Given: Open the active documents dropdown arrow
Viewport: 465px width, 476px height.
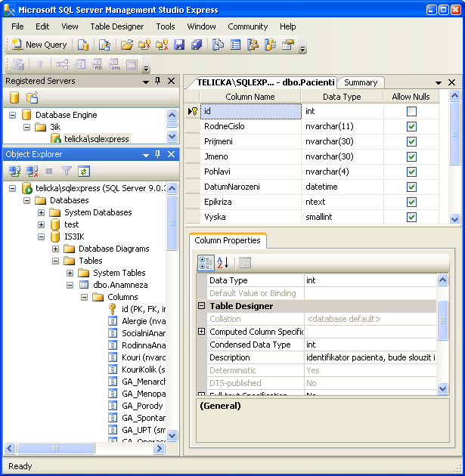Looking at the screenshot, I should tap(439, 82).
